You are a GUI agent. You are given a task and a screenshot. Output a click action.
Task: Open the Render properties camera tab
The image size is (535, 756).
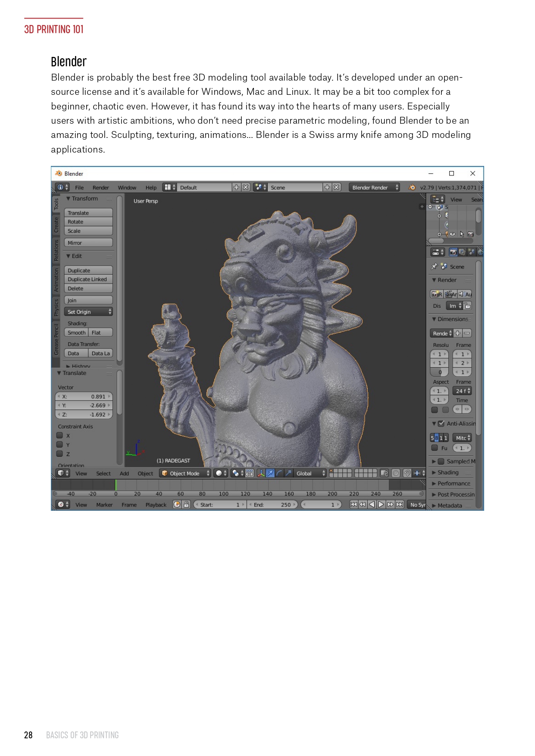click(x=453, y=252)
